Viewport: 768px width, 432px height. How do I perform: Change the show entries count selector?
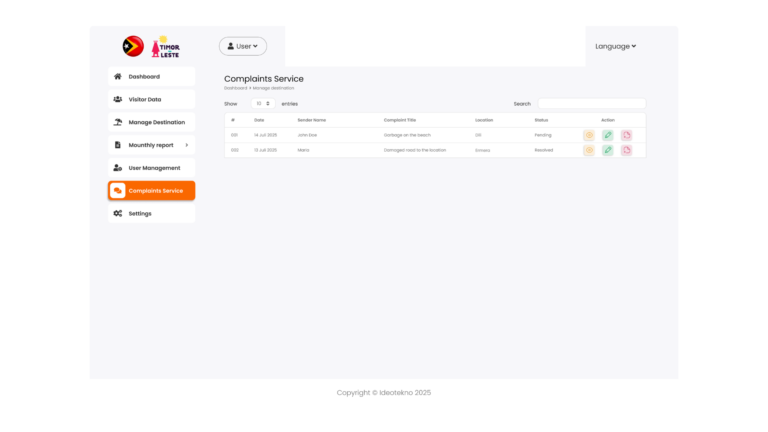(263, 103)
